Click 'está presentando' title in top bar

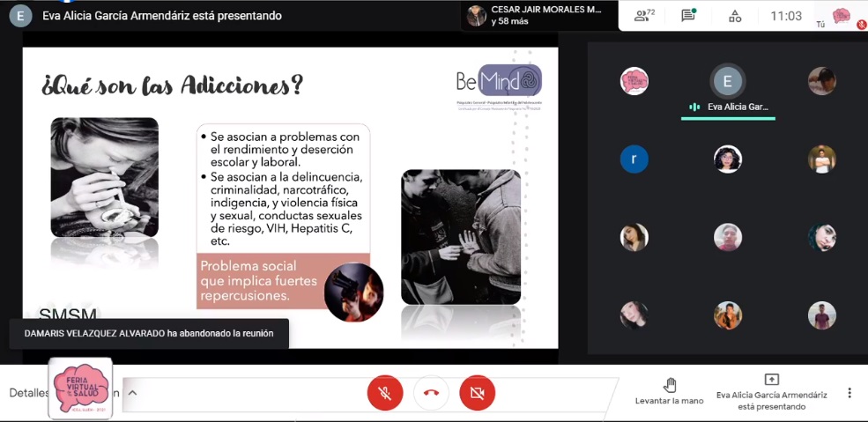point(162,16)
